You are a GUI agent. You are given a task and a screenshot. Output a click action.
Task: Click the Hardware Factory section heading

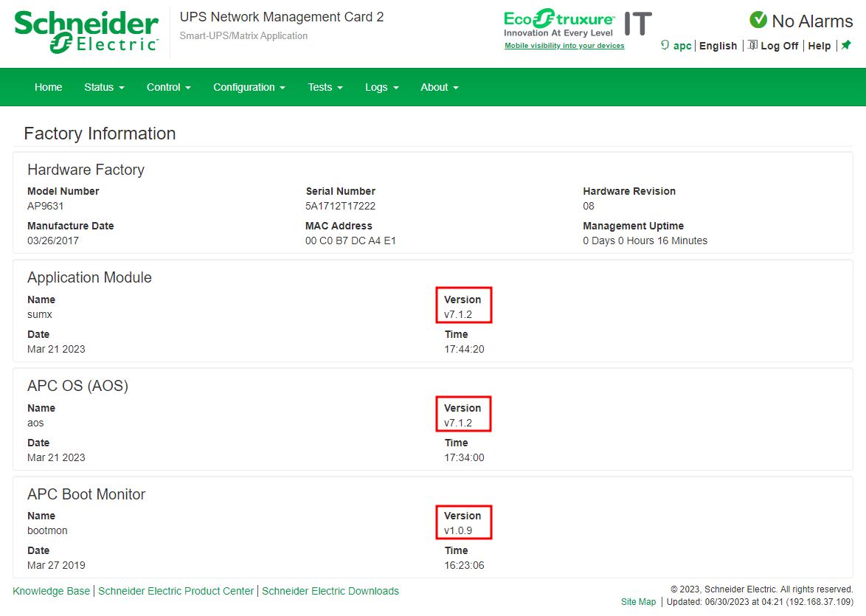86,170
